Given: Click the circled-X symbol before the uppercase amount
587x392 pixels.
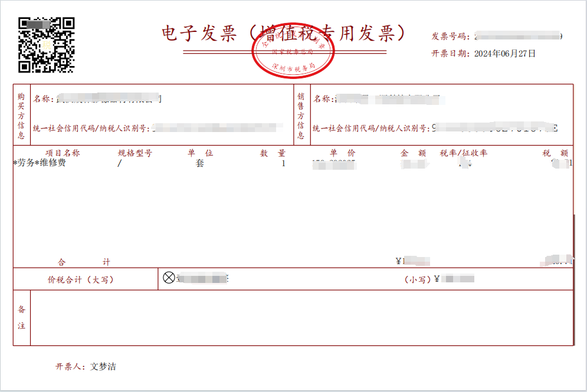Looking at the screenshot, I should point(169,278).
